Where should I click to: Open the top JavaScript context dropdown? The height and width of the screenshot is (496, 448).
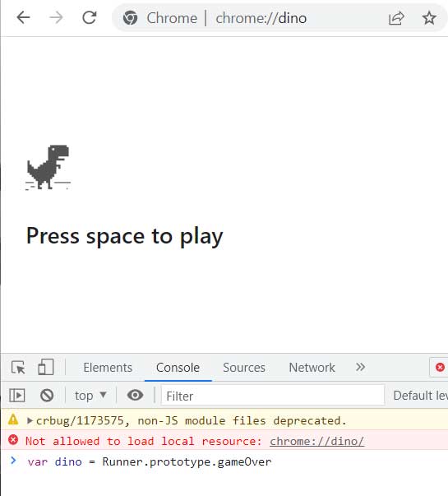pos(90,396)
